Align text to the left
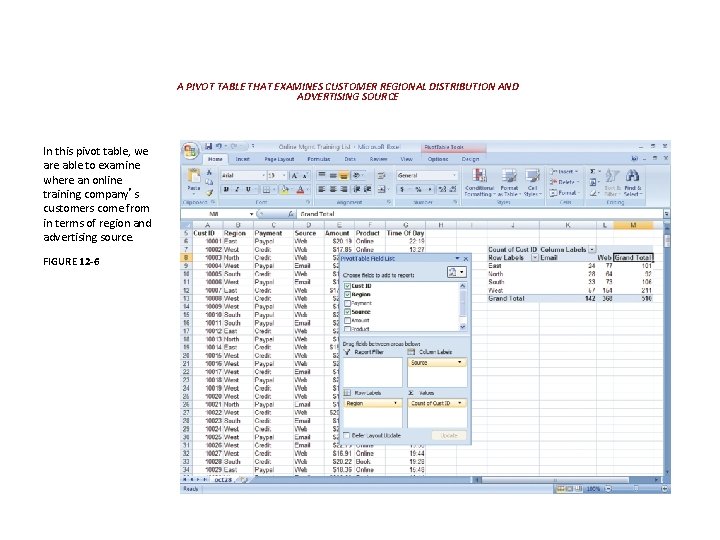The image size is (720, 540). [322, 189]
